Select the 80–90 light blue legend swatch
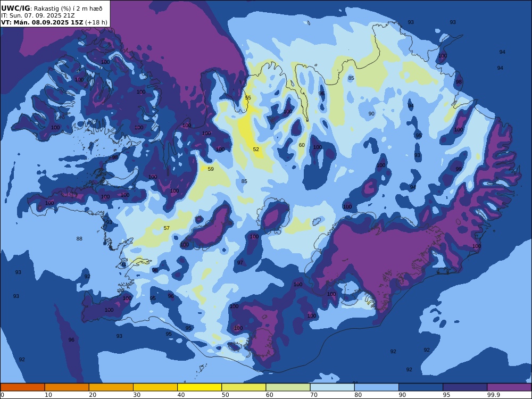This screenshot has width=532, height=399. pos(377,387)
